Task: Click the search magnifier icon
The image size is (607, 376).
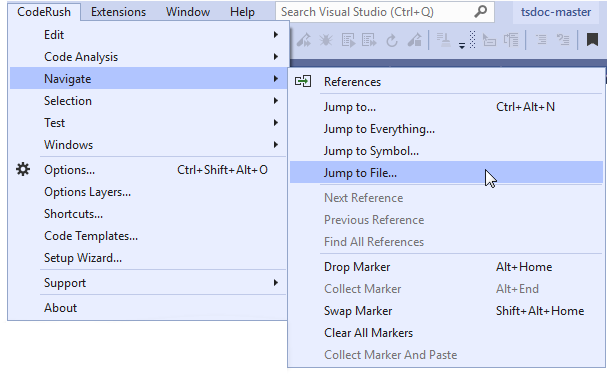Action: point(480,12)
